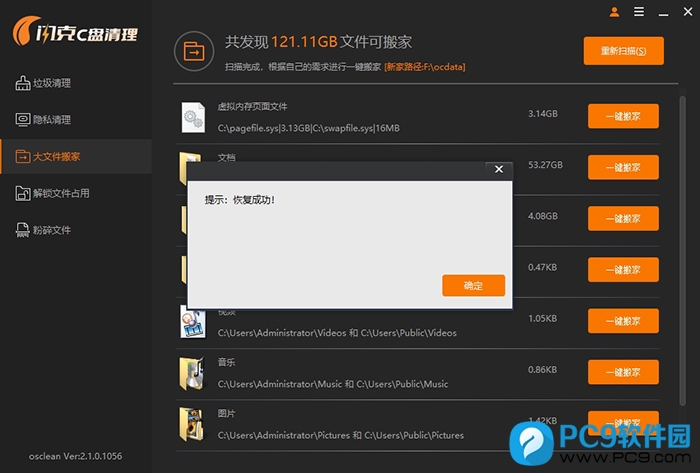Click the osclean Ver:2.1.0.1056 text
The height and width of the screenshot is (473, 700).
(75, 456)
